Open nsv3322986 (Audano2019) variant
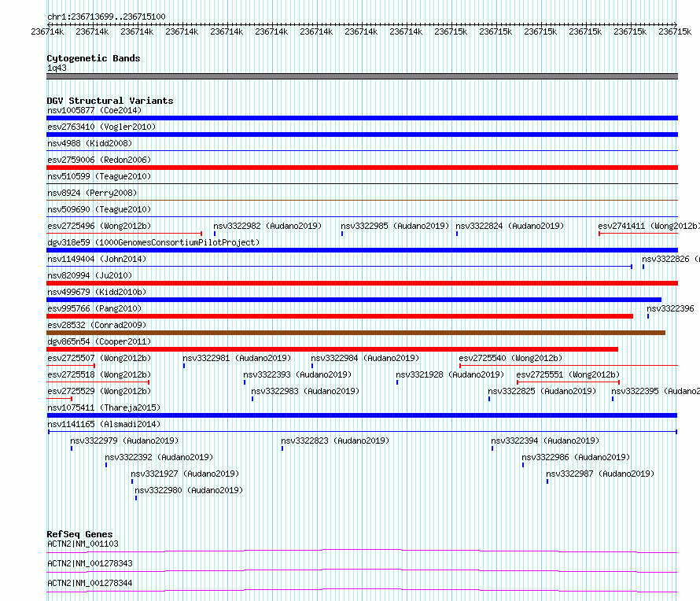700x601 pixels. tap(576, 457)
